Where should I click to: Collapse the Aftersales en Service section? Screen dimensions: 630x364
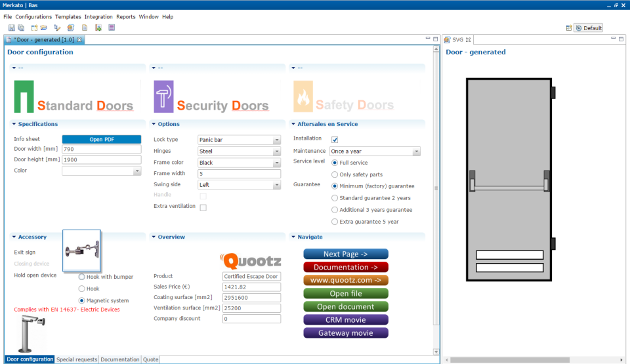pos(293,124)
